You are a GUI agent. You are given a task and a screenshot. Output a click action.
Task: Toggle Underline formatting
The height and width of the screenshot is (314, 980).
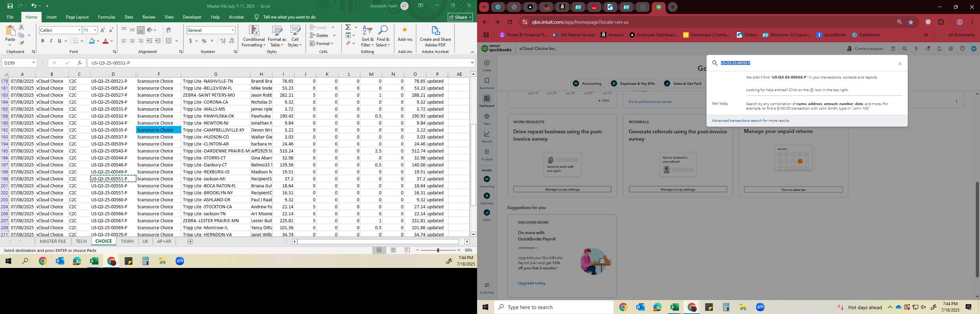59,41
